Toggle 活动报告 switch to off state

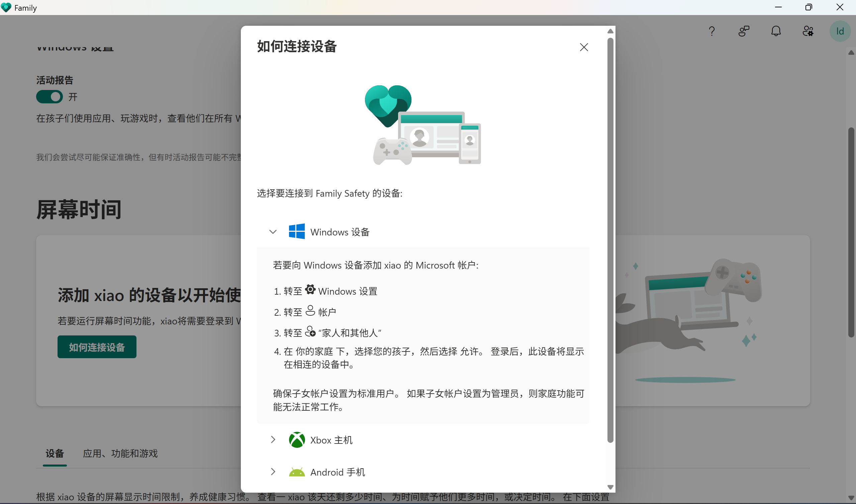pyautogui.click(x=50, y=97)
